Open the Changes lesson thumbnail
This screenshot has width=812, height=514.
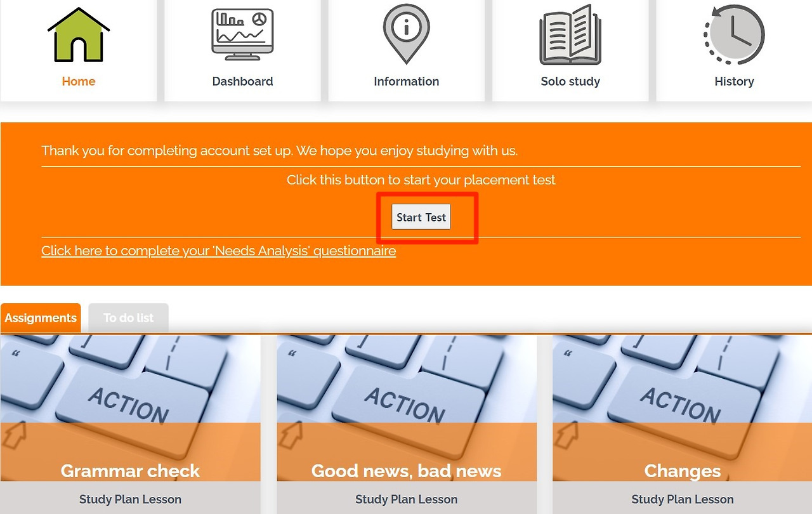coord(683,408)
